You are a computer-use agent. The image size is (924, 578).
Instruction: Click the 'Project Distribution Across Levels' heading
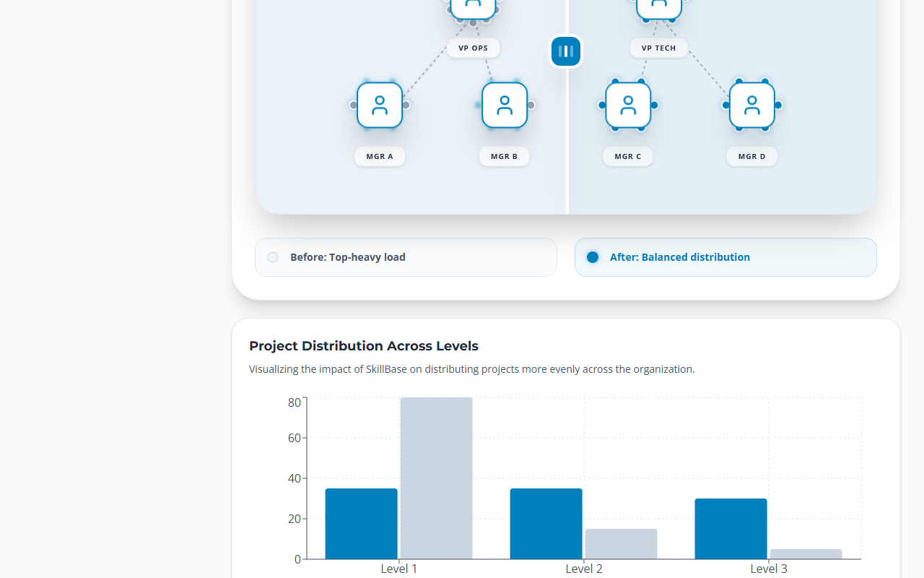(363, 346)
